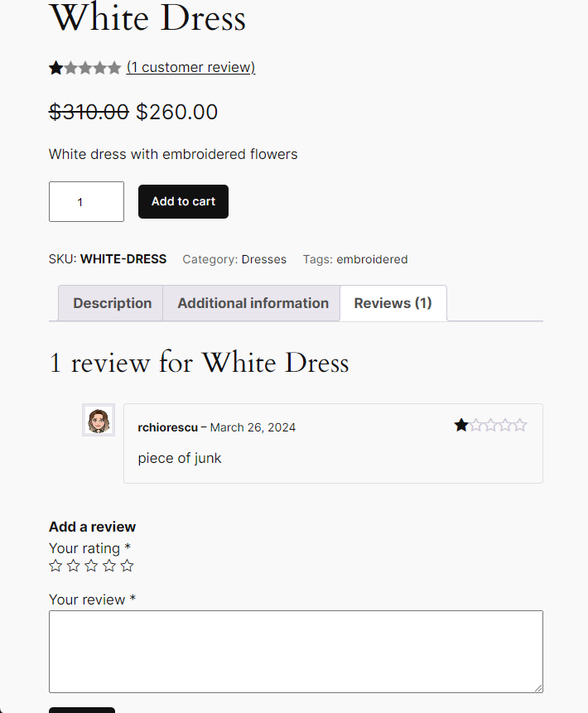588x713 pixels.
Task: Set your rating to two stars
Action: pos(74,566)
